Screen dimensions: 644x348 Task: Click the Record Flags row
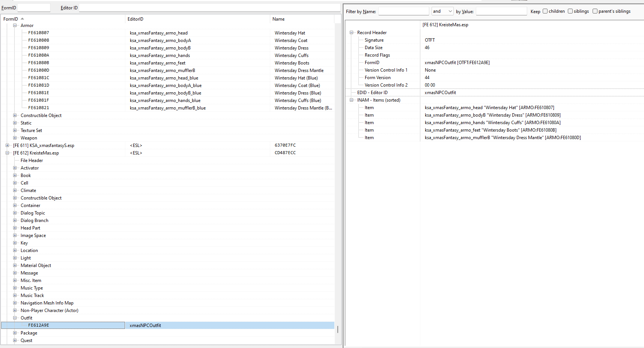tap(495, 55)
